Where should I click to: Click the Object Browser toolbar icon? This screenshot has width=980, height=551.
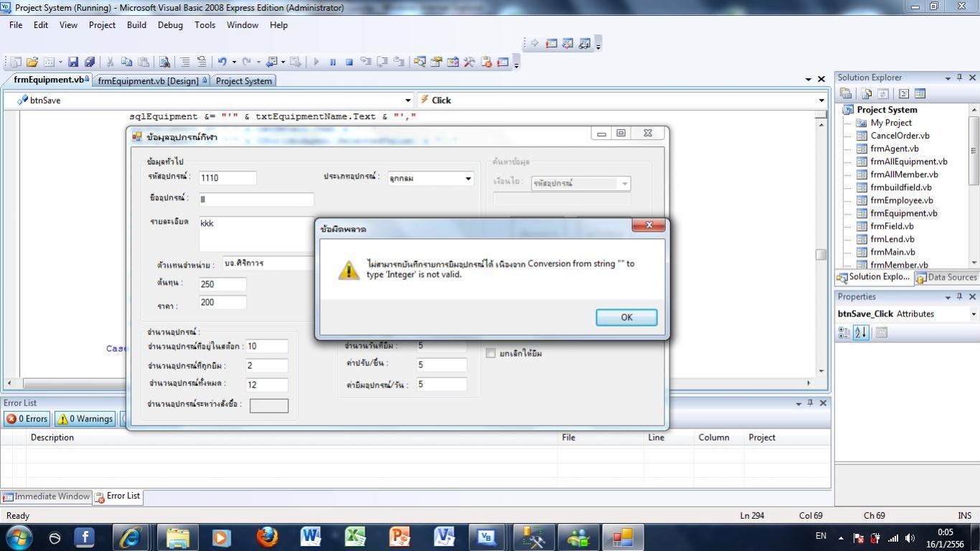tap(453, 62)
